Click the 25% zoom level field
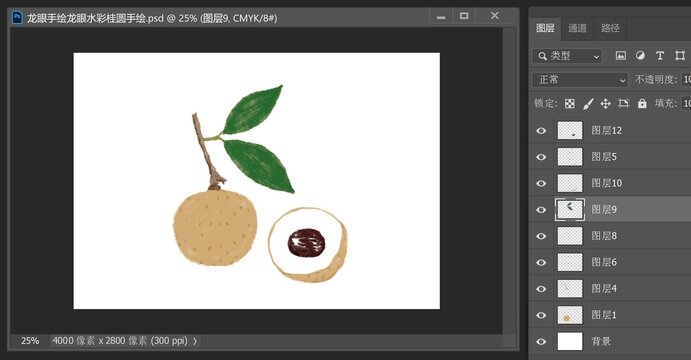 pyautogui.click(x=30, y=341)
